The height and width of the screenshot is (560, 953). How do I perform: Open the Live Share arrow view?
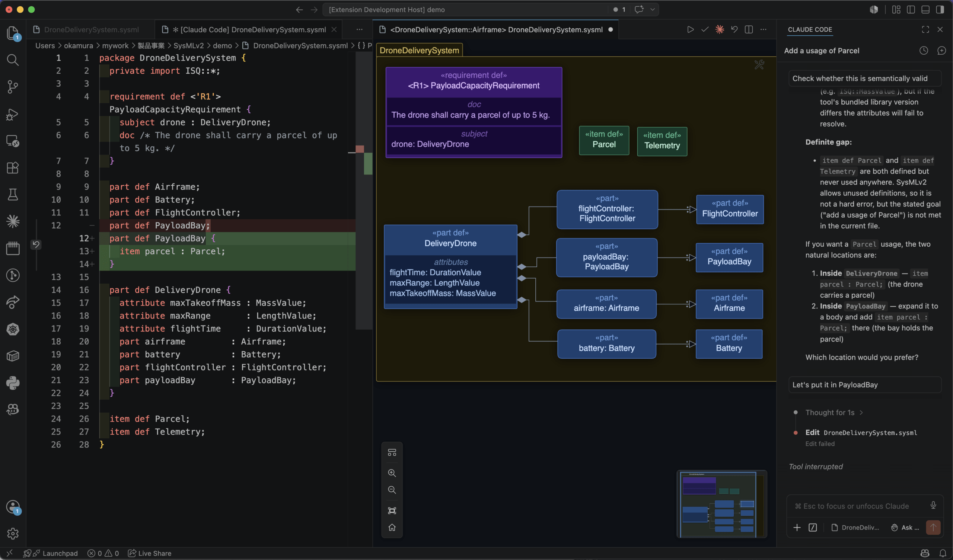pos(13,302)
